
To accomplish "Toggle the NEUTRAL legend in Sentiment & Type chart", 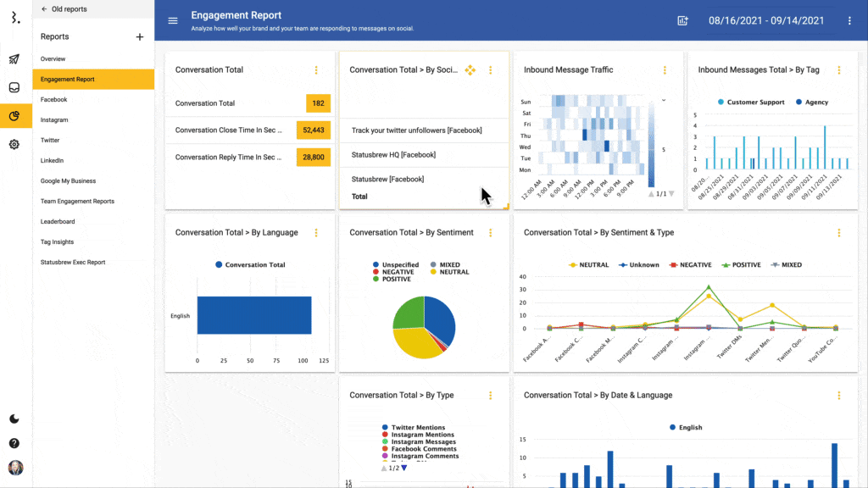I will coord(587,265).
